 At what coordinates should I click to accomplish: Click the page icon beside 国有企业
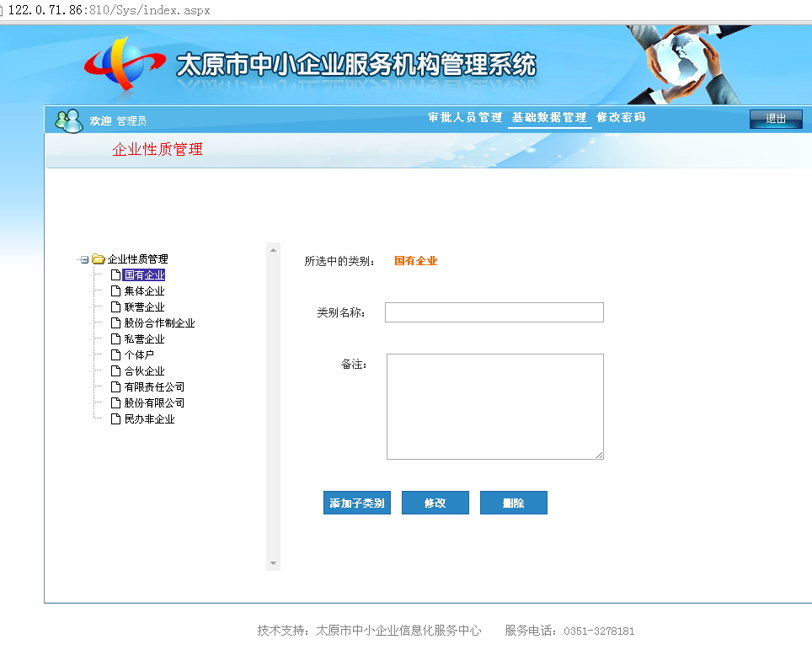[x=116, y=274]
